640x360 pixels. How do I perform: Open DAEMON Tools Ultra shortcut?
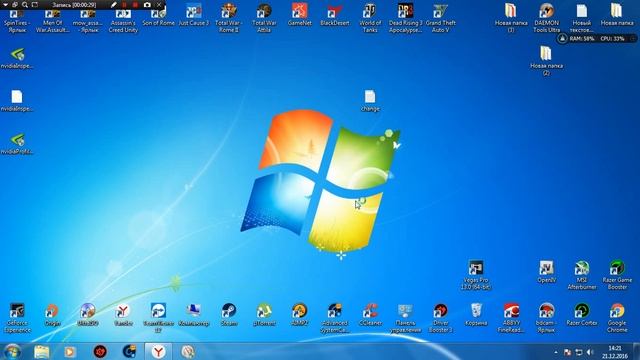(x=547, y=18)
